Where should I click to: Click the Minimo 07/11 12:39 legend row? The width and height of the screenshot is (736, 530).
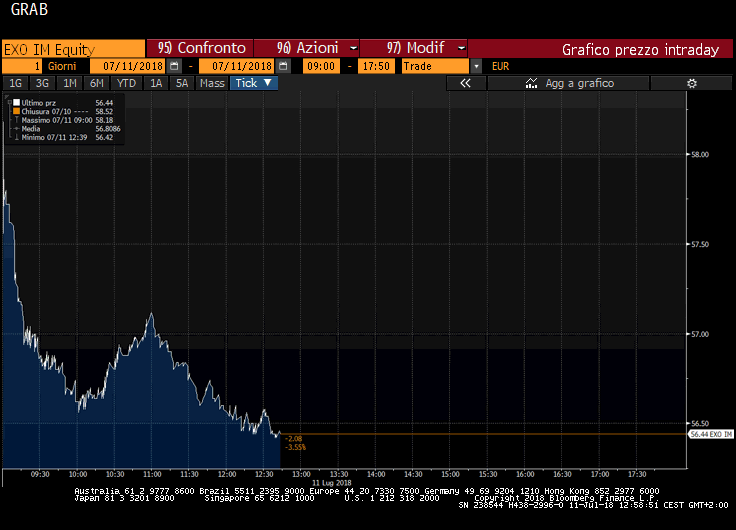(x=64, y=138)
